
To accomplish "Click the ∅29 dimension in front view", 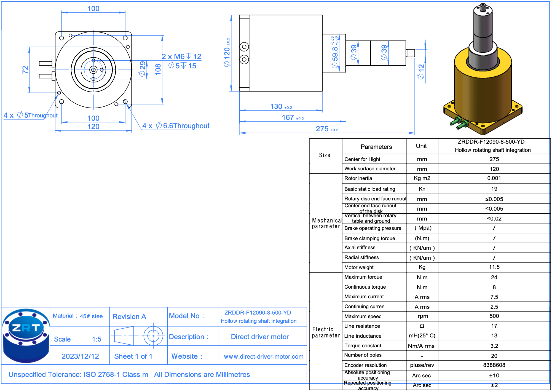I will pyautogui.click(x=142, y=69).
